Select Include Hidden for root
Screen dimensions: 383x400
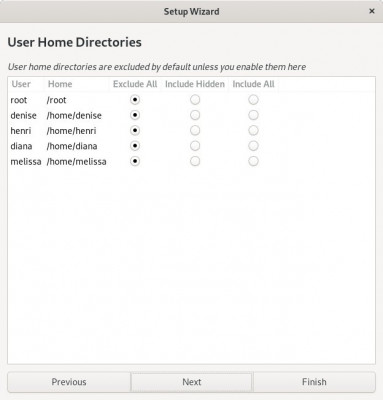(x=195, y=100)
